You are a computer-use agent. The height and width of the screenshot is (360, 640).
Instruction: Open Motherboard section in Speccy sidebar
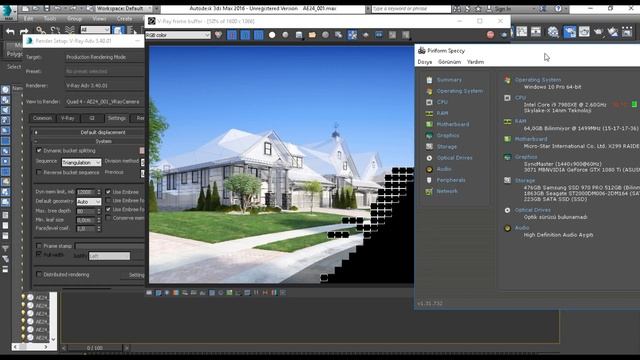tap(453, 124)
